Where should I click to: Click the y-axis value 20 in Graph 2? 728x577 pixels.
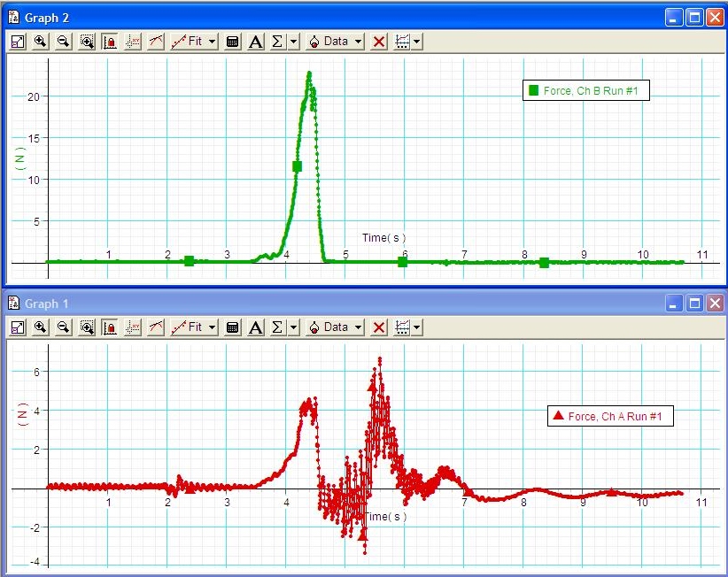(34, 96)
